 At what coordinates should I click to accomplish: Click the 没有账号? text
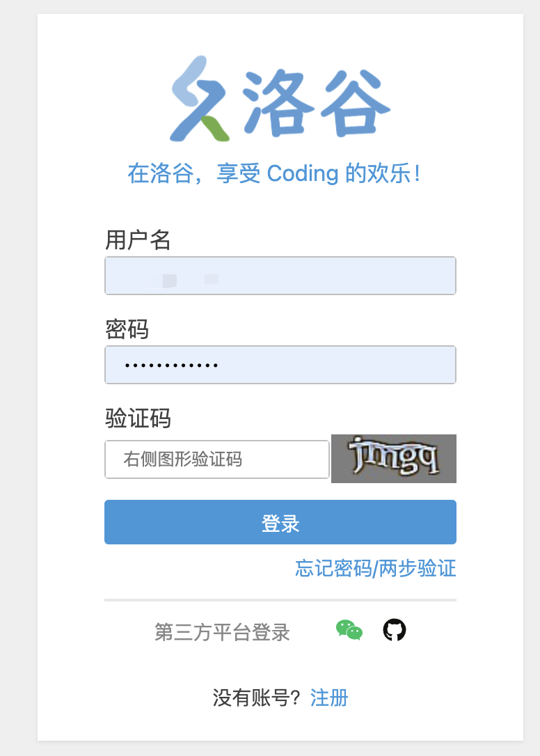click(x=256, y=698)
